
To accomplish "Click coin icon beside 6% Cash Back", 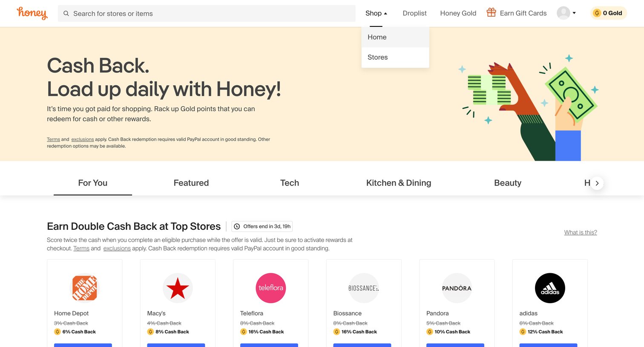I will [57, 332].
